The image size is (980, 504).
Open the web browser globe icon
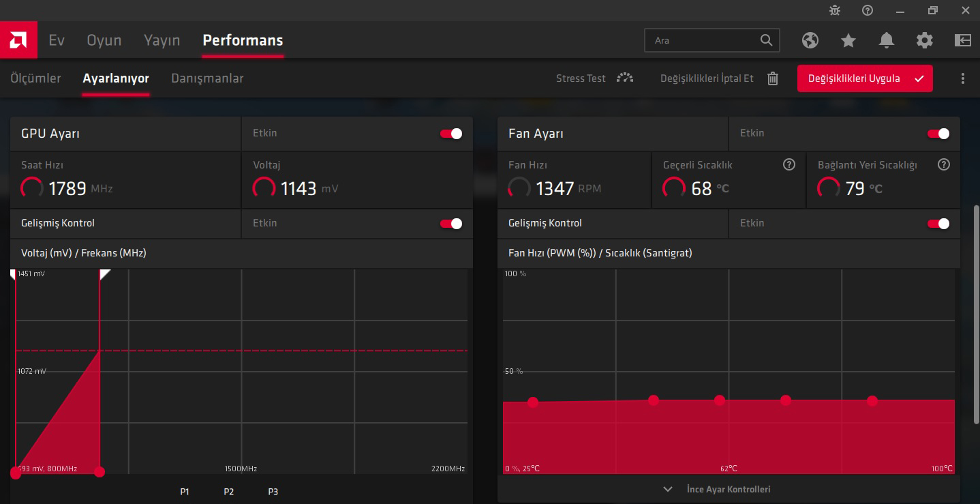pos(810,41)
